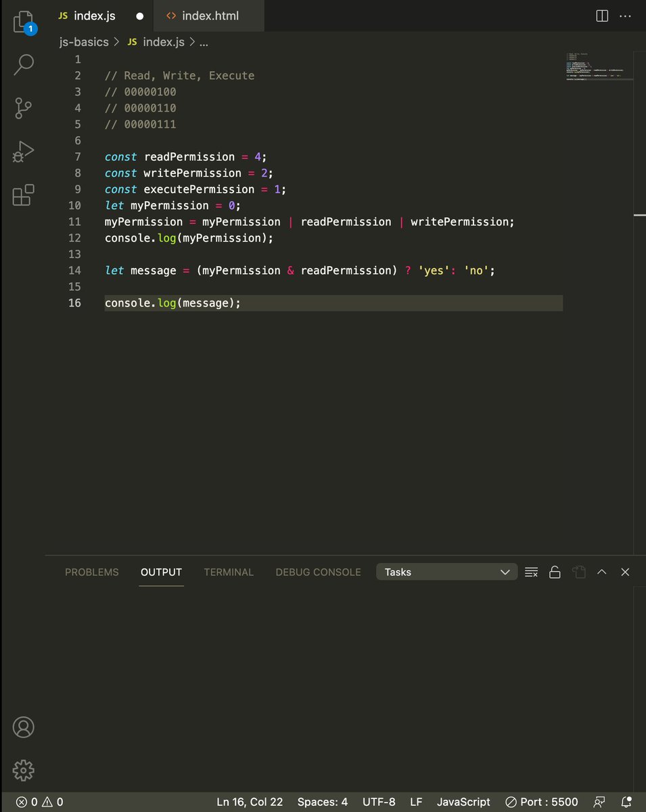Open the Tasks output channel dropdown
The width and height of the screenshot is (646, 812).
click(446, 572)
